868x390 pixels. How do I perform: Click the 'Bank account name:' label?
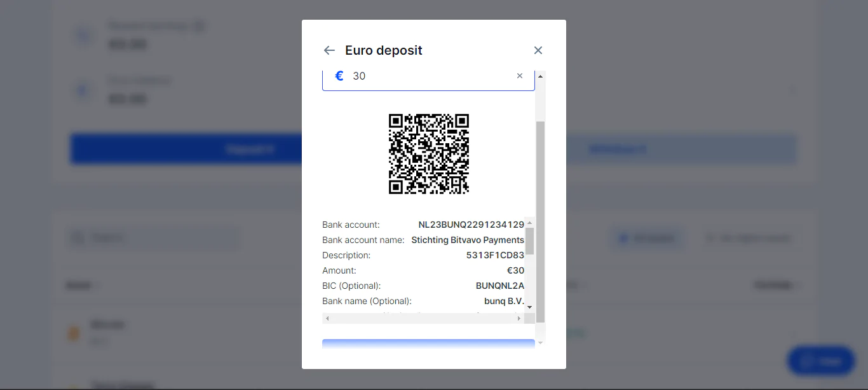tap(363, 240)
